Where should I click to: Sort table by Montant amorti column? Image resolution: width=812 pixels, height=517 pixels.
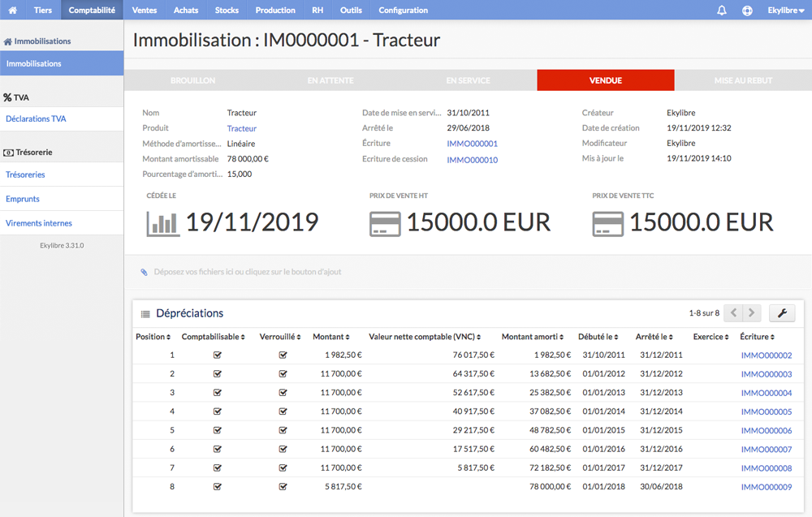(x=533, y=336)
